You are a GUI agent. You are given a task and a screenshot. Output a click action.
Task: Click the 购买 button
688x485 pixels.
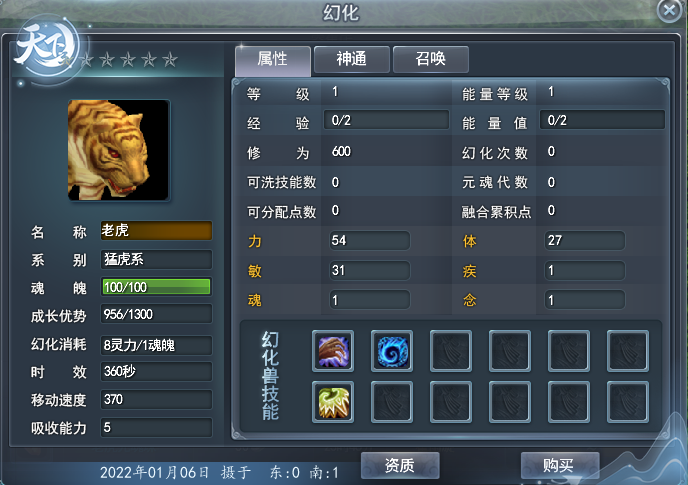559,465
